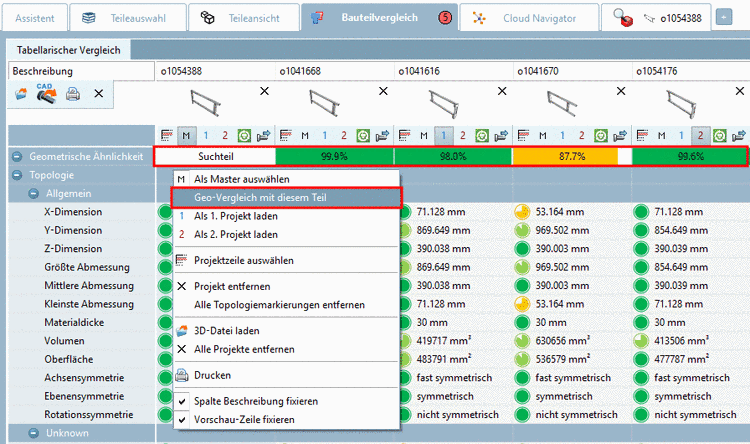Switch to the Teileauswahl tab
The image size is (750, 444).
(128, 18)
